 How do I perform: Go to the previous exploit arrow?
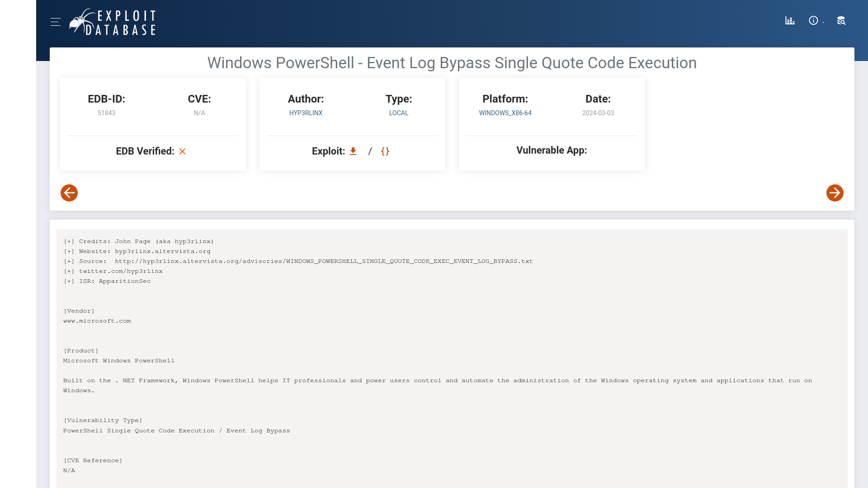point(69,193)
